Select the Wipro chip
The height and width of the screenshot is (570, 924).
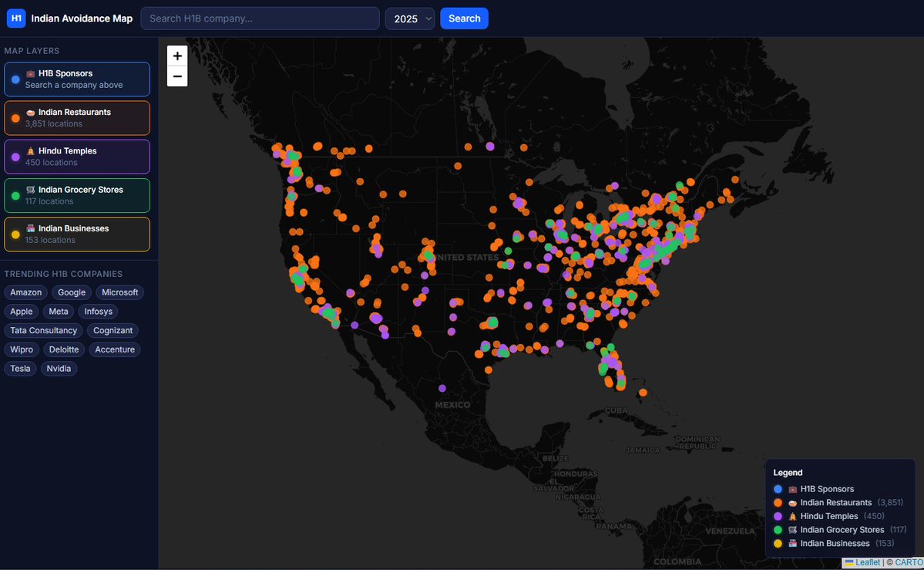pyautogui.click(x=22, y=349)
